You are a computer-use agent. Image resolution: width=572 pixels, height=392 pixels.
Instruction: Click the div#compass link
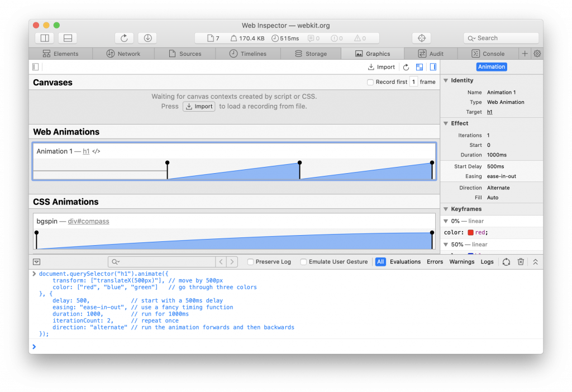88,221
